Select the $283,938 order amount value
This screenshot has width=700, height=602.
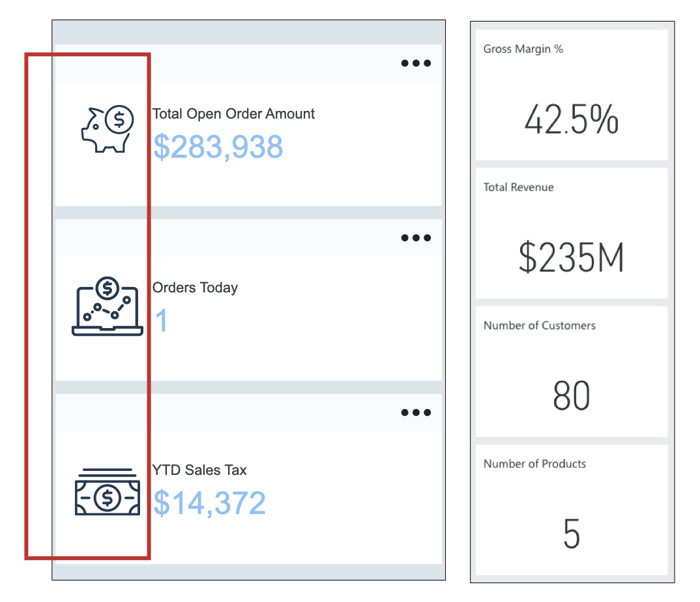(x=218, y=147)
